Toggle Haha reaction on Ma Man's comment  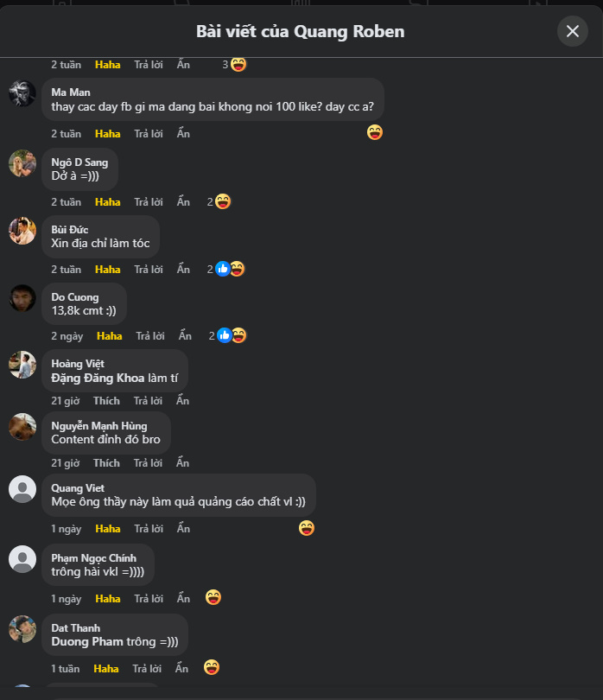point(108,134)
